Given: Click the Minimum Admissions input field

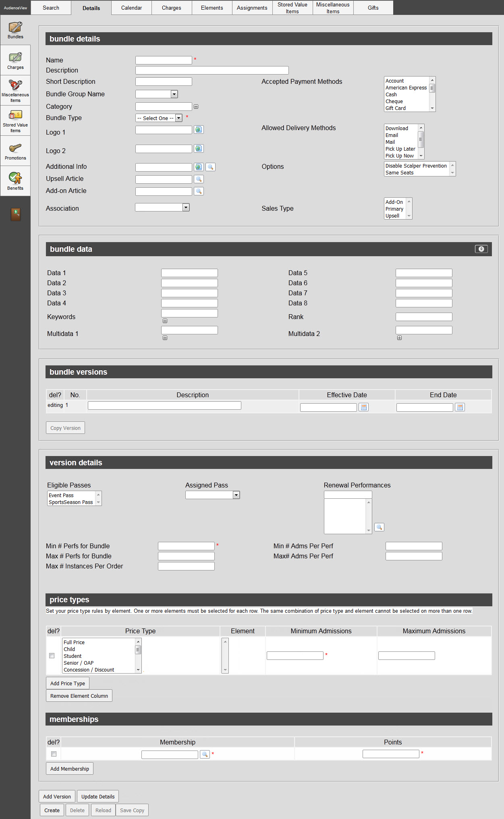Looking at the screenshot, I should [295, 655].
